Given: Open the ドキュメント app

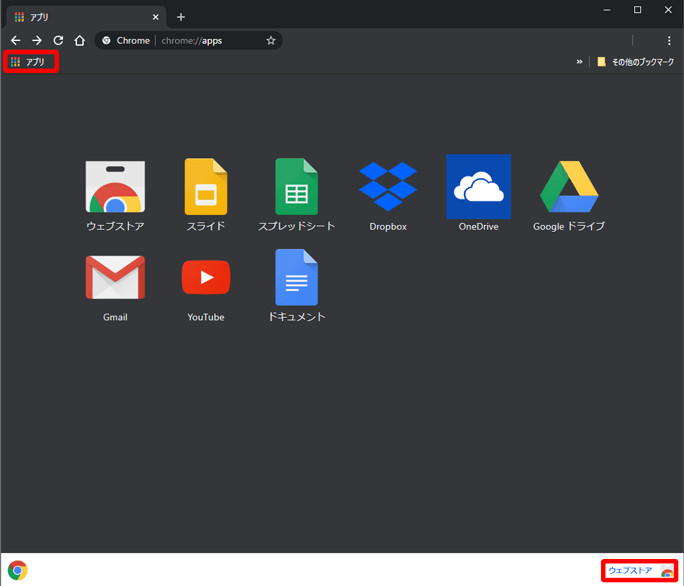Looking at the screenshot, I should point(297,278).
